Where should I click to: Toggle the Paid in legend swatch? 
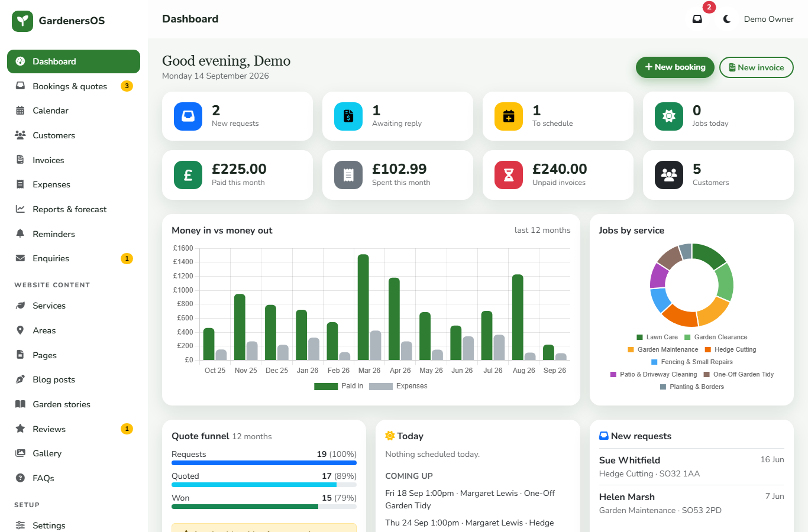pyautogui.click(x=326, y=386)
